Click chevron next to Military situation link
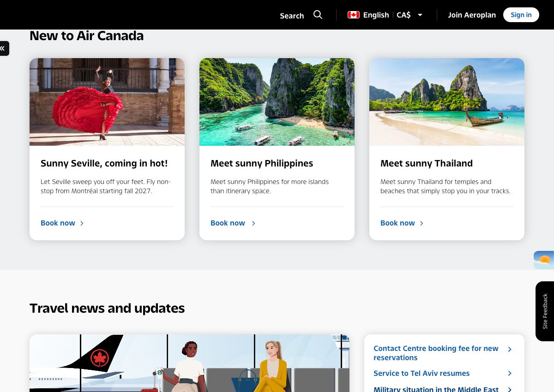 click(x=510, y=389)
